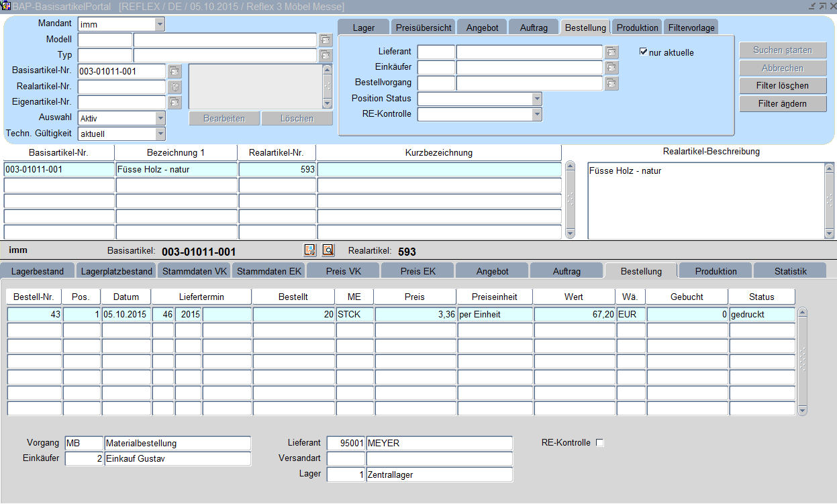Click lookup icon beside Eigenartikel-Nr. field
Image resolution: width=837 pixels, height=504 pixels.
[175, 102]
